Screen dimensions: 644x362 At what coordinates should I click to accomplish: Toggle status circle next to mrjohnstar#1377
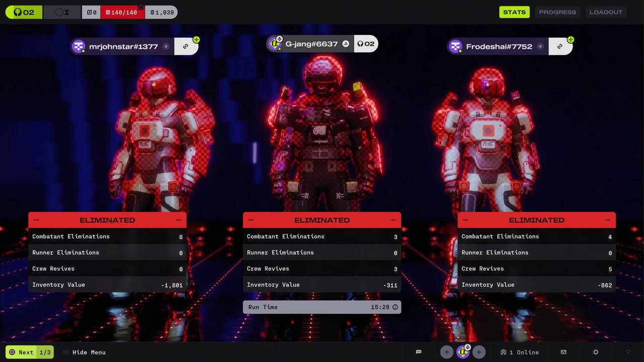[x=166, y=46]
